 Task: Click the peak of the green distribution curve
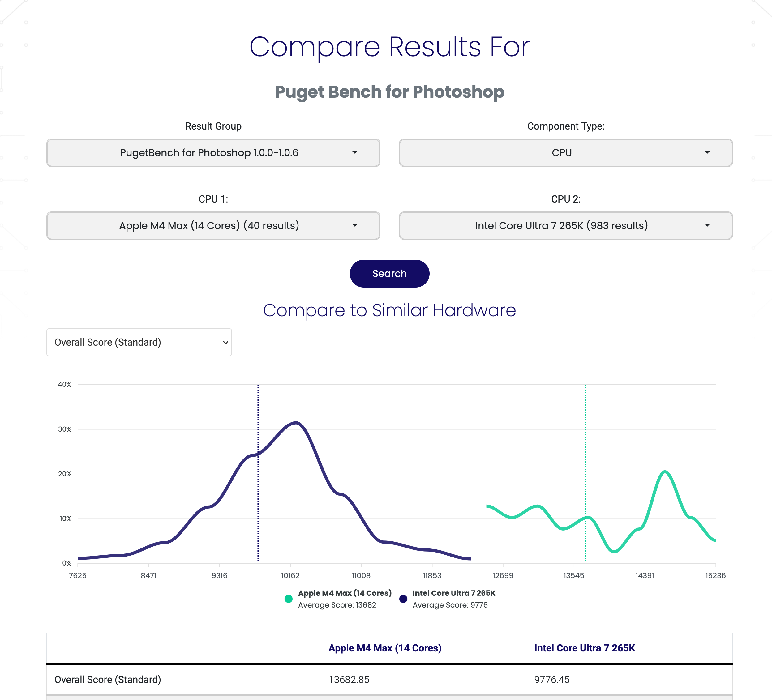click(x=665, y=472)
